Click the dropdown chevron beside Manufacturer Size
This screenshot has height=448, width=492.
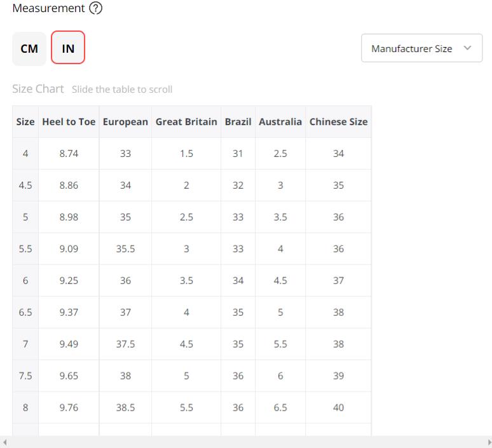(x=468, y=48)
